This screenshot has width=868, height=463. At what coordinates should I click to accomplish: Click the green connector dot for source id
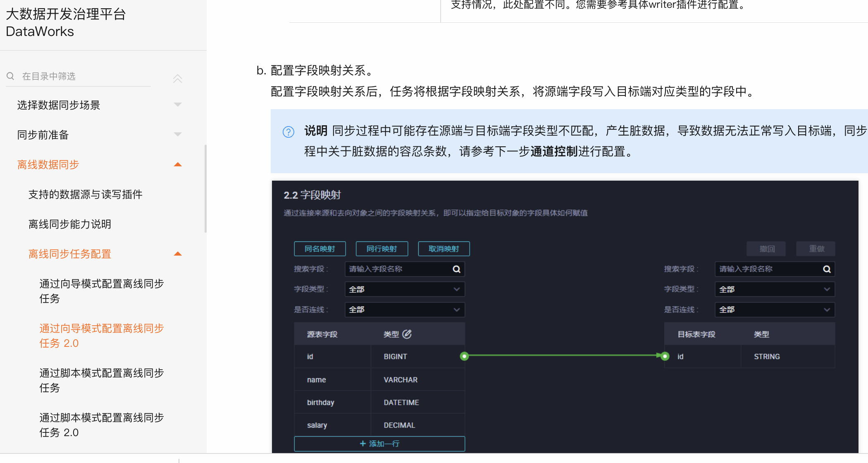(464, 356)
